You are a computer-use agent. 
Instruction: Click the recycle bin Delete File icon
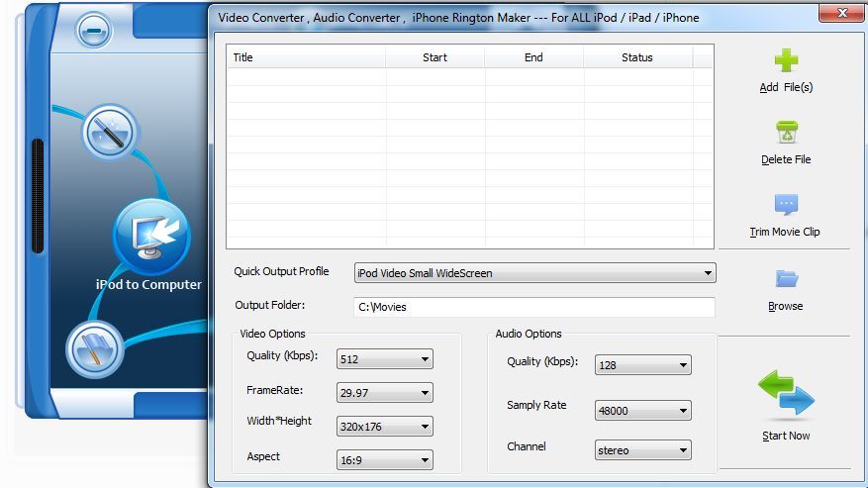point(787,133)
